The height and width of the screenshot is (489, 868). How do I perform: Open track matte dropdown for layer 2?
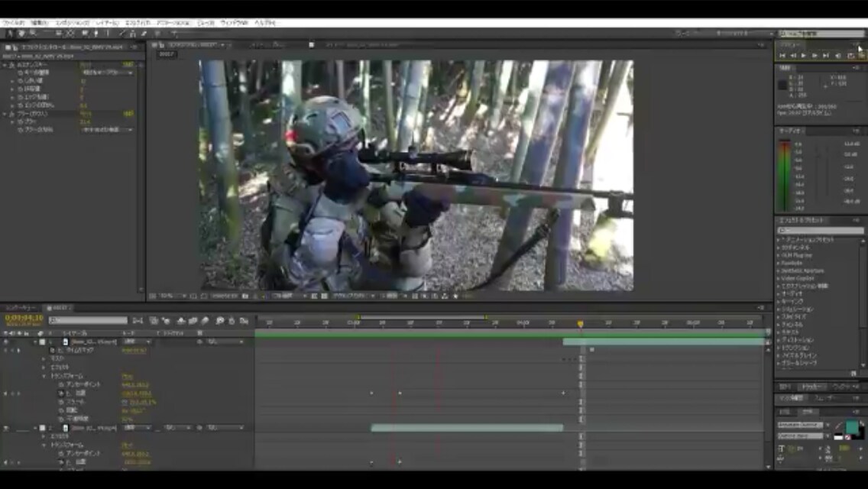pos(178,428)
